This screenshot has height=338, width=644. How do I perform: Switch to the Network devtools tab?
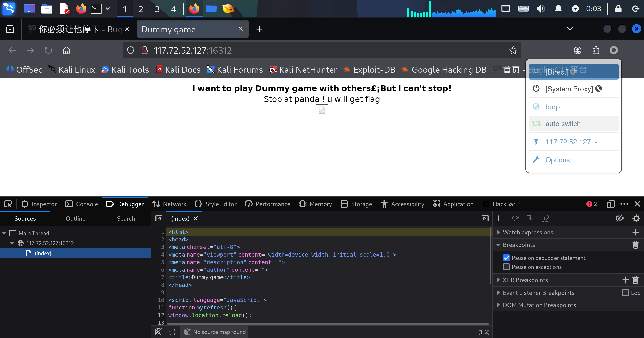click(169, 204)
